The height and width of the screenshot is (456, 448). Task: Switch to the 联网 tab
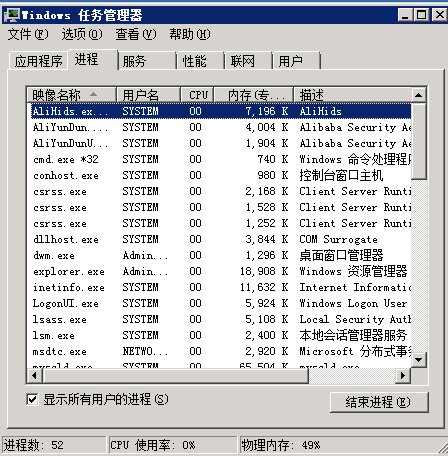coord(248,61)
